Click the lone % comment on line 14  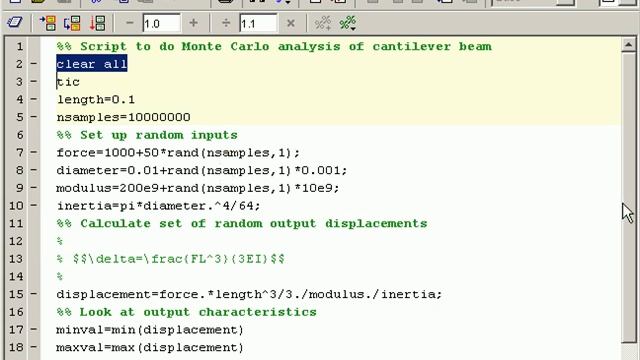point(60,277)
